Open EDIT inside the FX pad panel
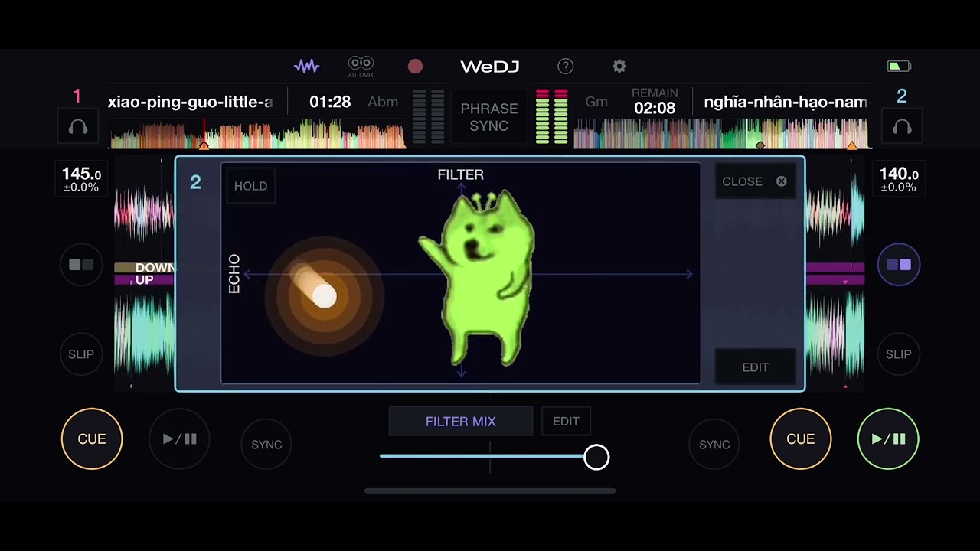The height and width of the screenshot is (551, 980). [x=755, y=367]
